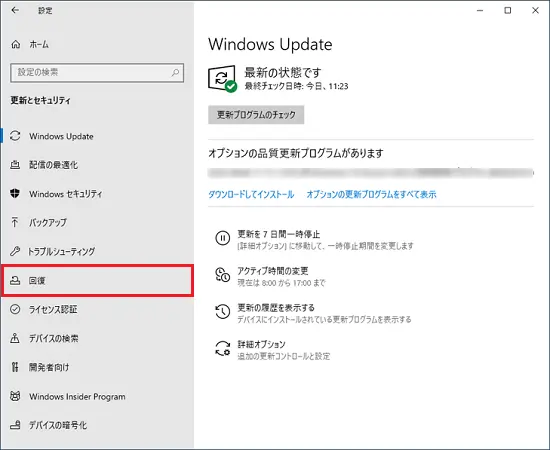Click the gear-sync icon for 詳細オプション

(222, 348)
